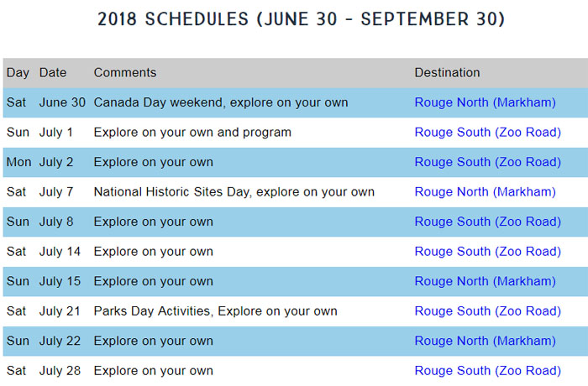
Task: Click the 2018 Schedules heading
Action: [x=302, y=19]
